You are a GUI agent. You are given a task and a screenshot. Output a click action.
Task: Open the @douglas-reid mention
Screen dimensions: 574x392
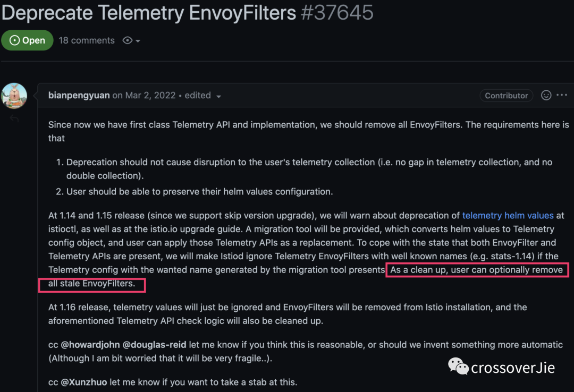pyautogui.click(x=154, y=344)
